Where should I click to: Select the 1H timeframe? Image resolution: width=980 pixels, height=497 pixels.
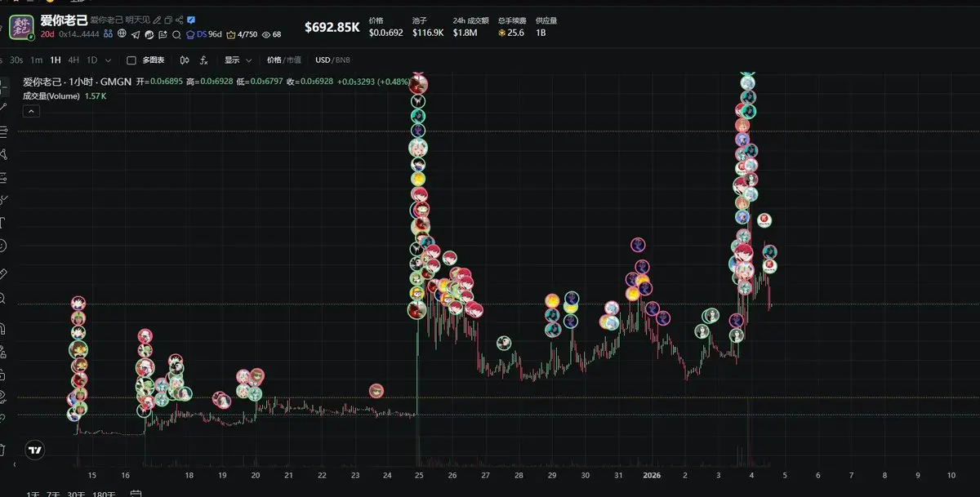(56, 60)
